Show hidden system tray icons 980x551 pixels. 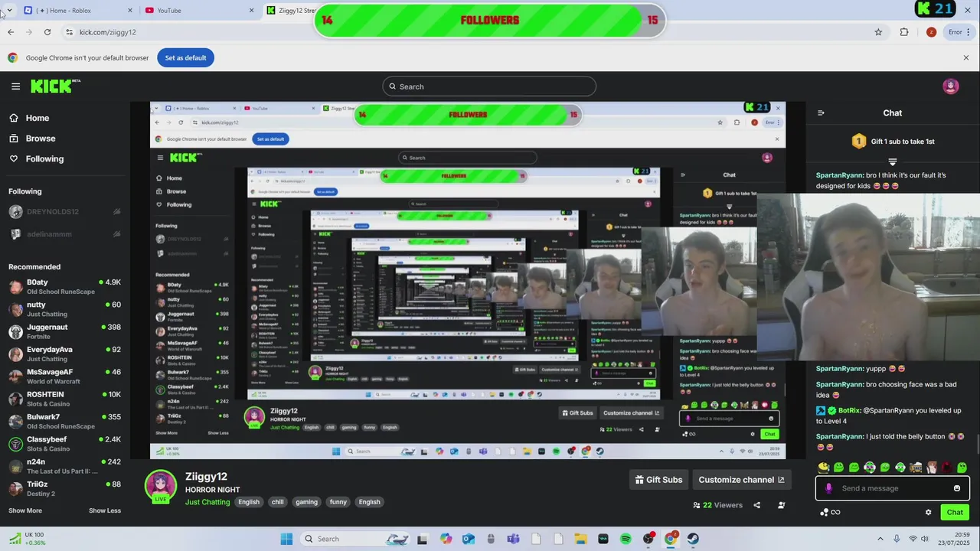tap(880, 539)
